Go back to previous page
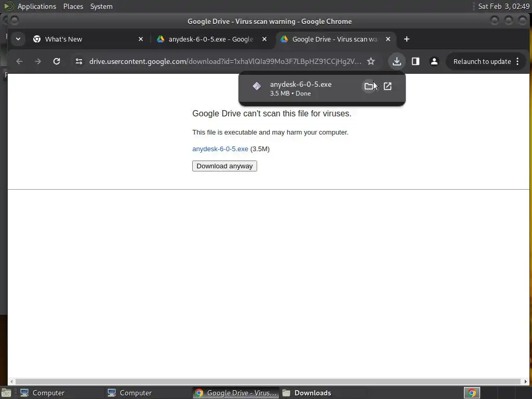Screen dimensions: 532x399 19,61
